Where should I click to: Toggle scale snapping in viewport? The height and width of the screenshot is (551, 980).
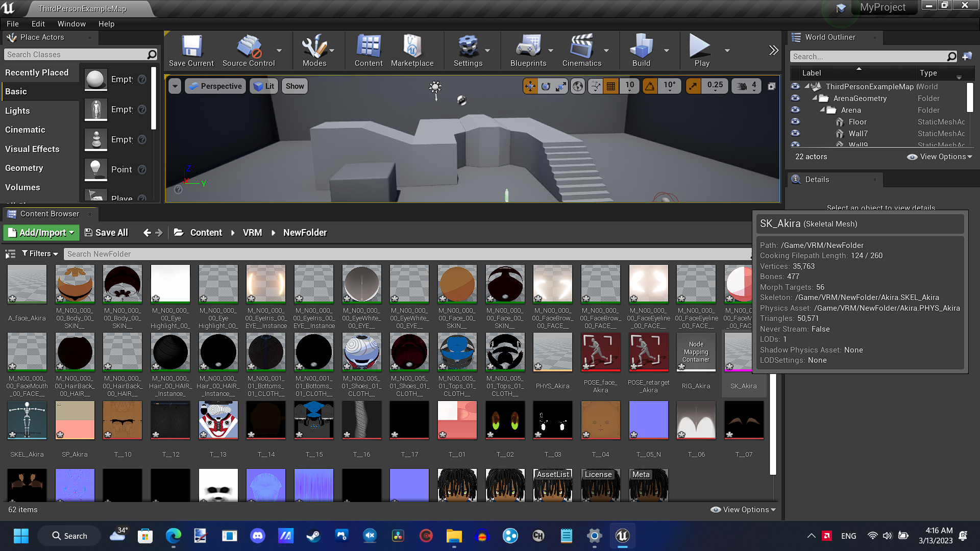point(693,86)
